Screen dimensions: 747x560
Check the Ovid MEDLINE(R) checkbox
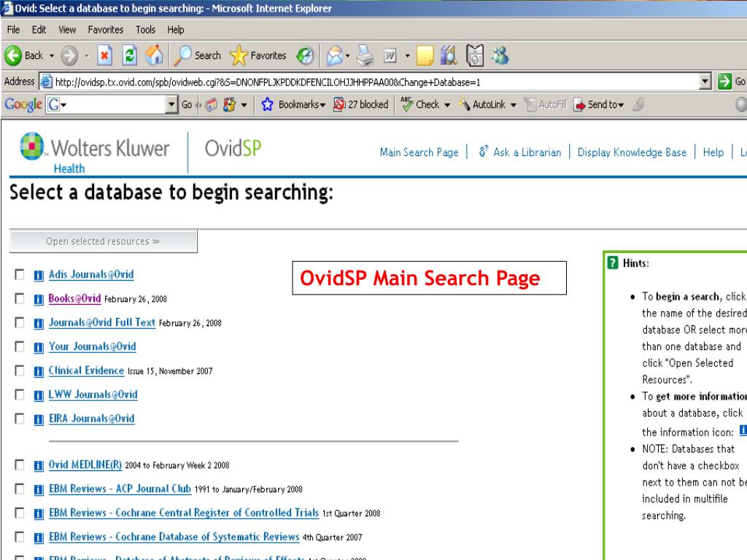20,464
